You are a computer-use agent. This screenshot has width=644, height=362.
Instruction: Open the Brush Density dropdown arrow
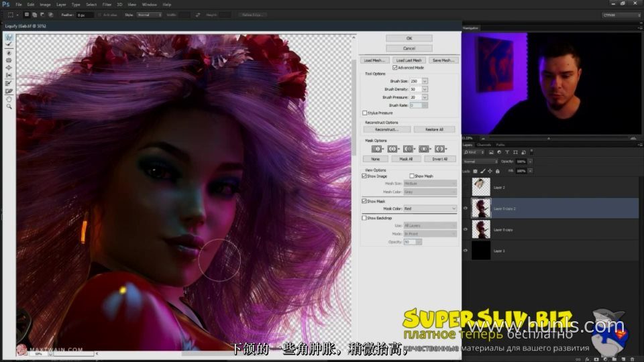tap(425, 89)
